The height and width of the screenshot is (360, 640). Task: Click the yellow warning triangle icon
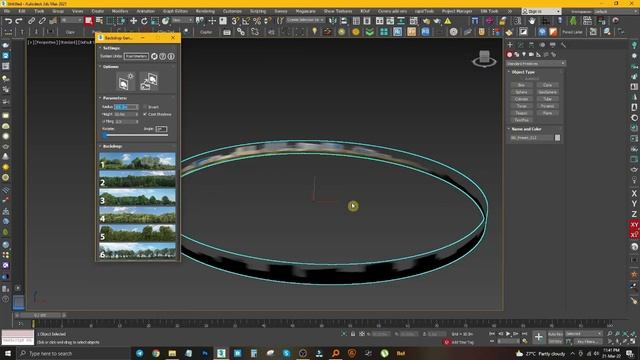point(448,21)
